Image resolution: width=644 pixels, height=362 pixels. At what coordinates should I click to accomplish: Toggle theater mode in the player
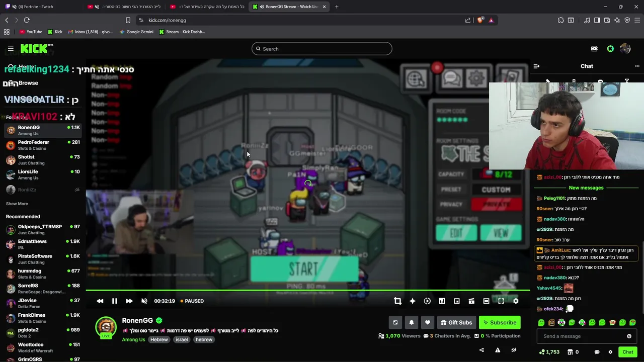(x=486, y=301)
